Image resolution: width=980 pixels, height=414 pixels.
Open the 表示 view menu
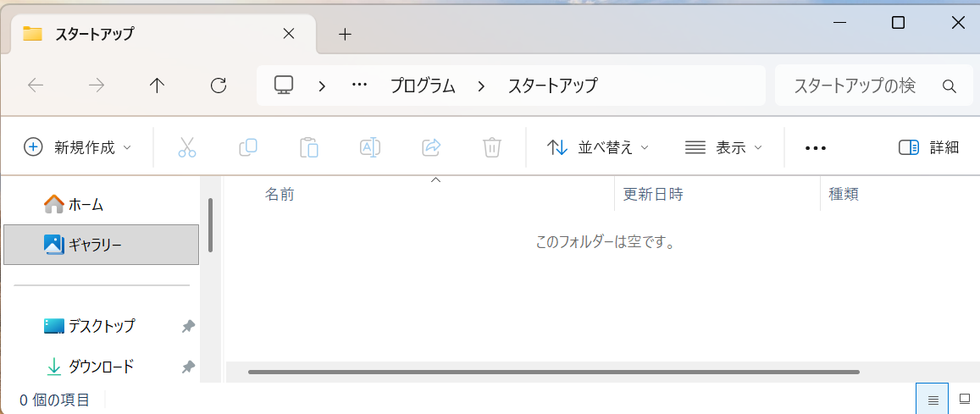(723, 147)
